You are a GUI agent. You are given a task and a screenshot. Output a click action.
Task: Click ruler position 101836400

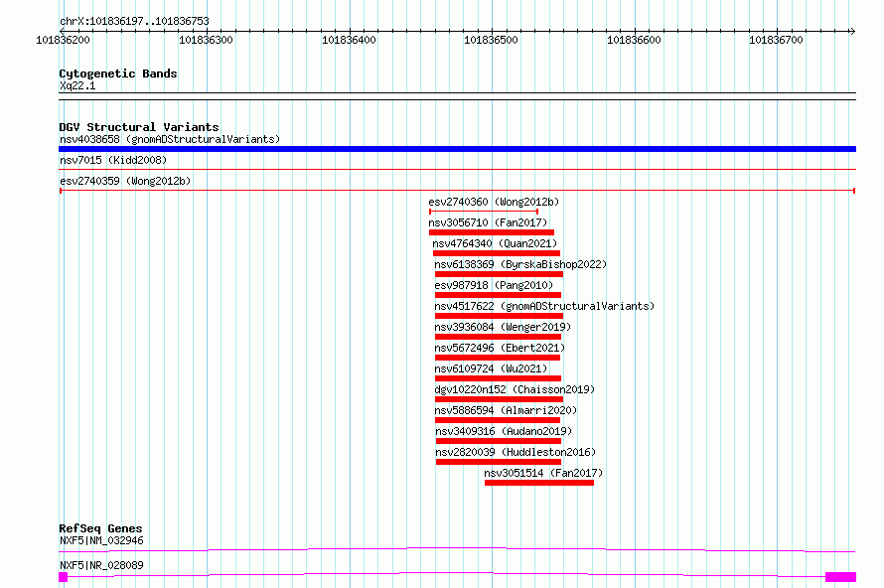[349, 40]
